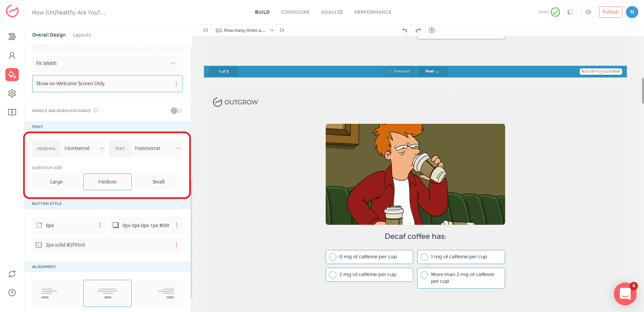This screenshot has width=644, height=312.
Task: Open accessibility options icon
Action: coord(432,30)
